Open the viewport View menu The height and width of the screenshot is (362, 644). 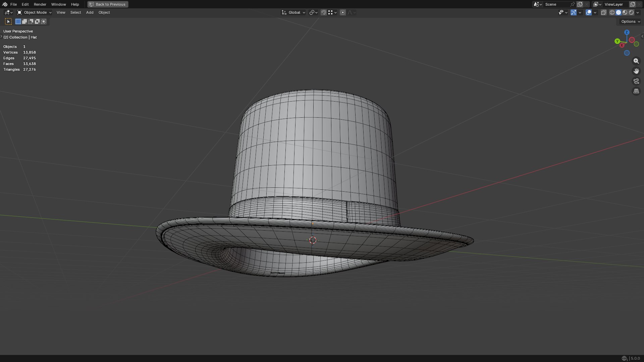[61, 12]
